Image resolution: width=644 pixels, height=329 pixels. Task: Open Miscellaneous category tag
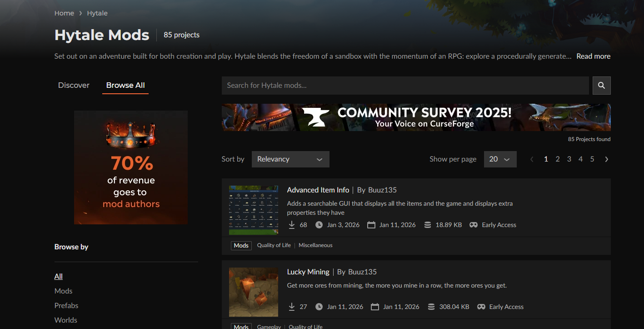click(x=315, y=245)
